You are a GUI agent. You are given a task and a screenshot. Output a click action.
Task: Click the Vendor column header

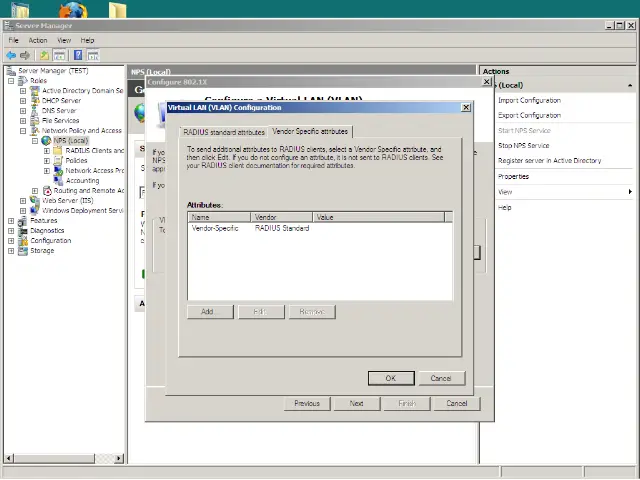click(282, 218)
